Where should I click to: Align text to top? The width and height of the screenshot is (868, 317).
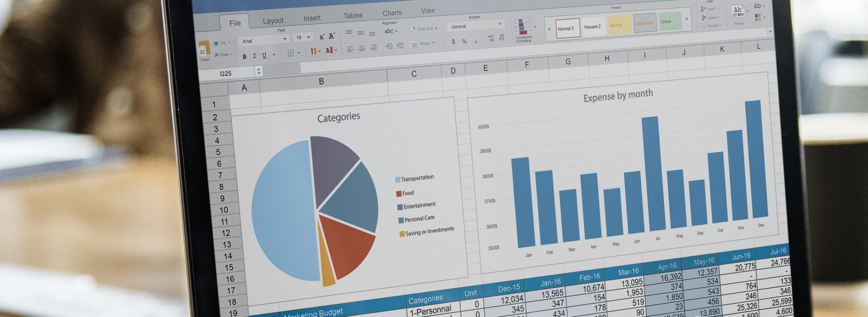pyautogui.click(x=349, y=32)
